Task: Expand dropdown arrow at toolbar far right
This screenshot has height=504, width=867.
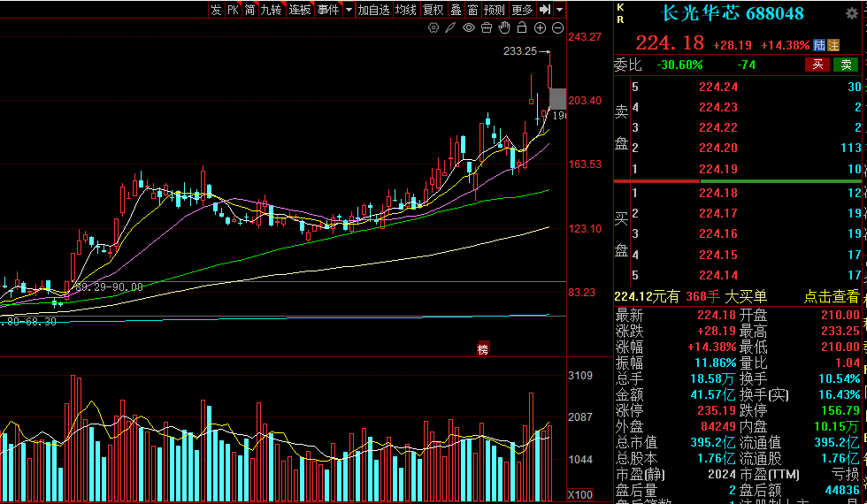Action: (560, 10)
